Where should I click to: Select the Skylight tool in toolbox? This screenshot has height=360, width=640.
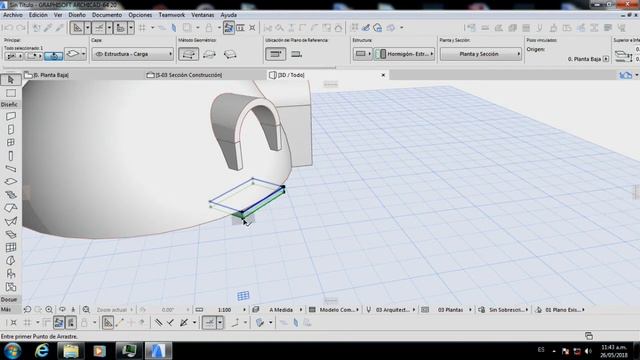11,234
